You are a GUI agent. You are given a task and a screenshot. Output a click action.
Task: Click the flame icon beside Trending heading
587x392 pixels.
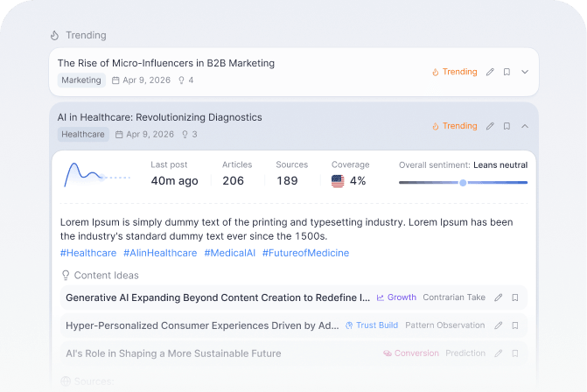point(54,35)
